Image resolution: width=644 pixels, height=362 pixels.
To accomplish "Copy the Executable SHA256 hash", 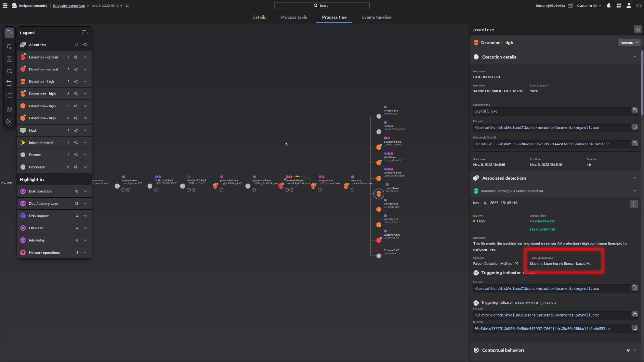I will (634, 144).
